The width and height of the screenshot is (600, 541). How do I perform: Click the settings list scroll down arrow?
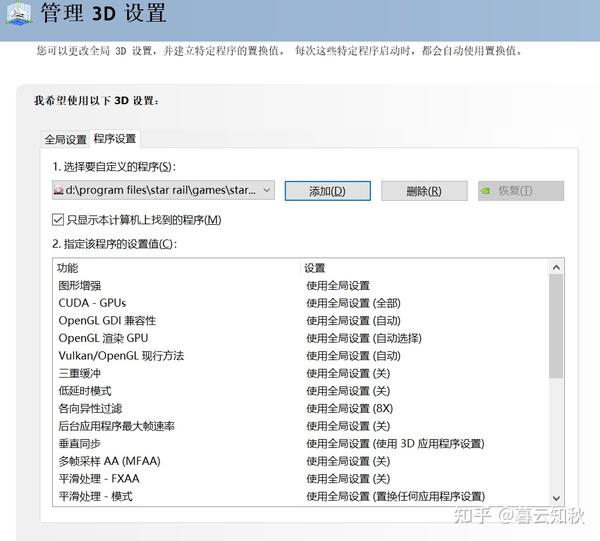(x=556, y=499)
